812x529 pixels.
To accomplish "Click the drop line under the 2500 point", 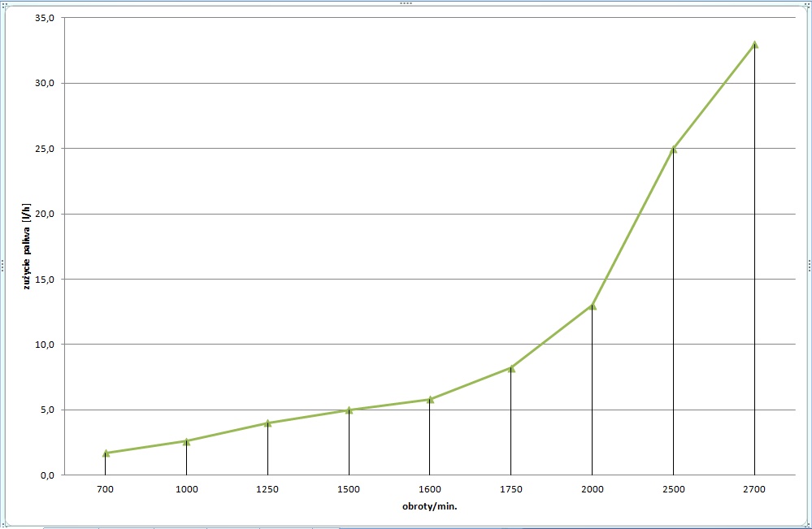I will click(x=673, y=313).
